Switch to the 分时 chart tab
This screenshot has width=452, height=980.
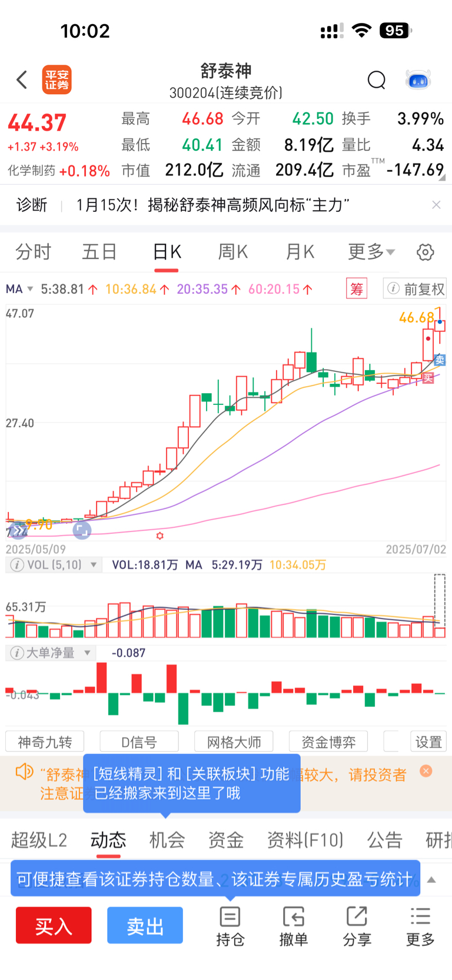click(33, 252)
